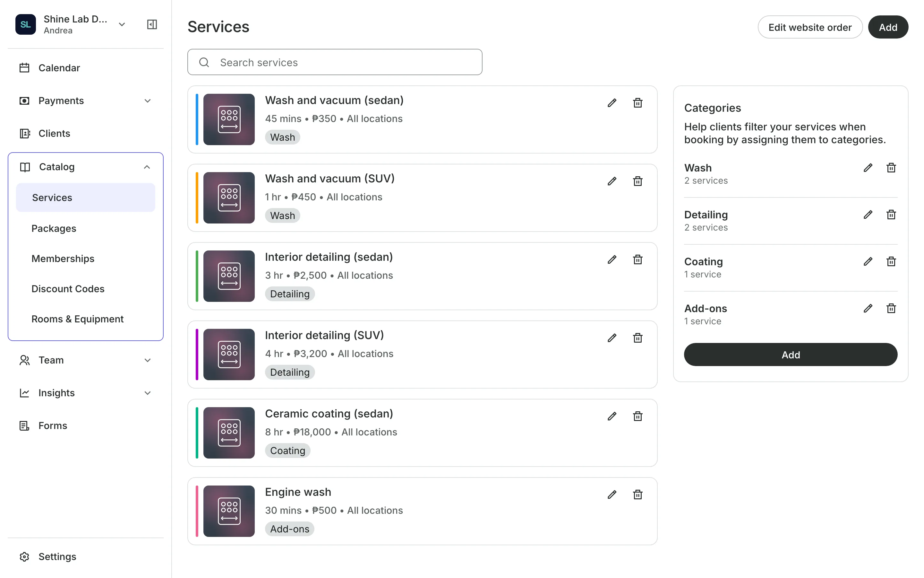Add a new category
Image resolution: width=924 pixels, height=578 pixels.
click(790, 355)
